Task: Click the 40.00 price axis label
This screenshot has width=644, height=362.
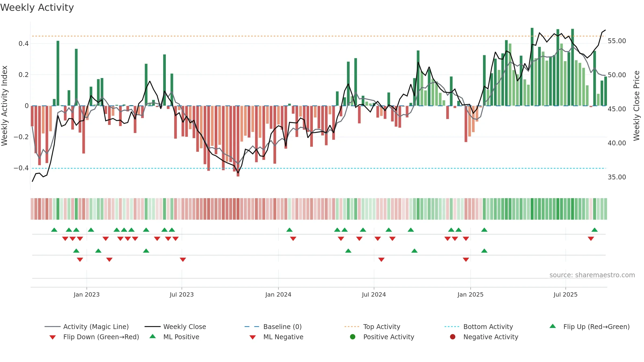Action: click(x=617, y=143)
